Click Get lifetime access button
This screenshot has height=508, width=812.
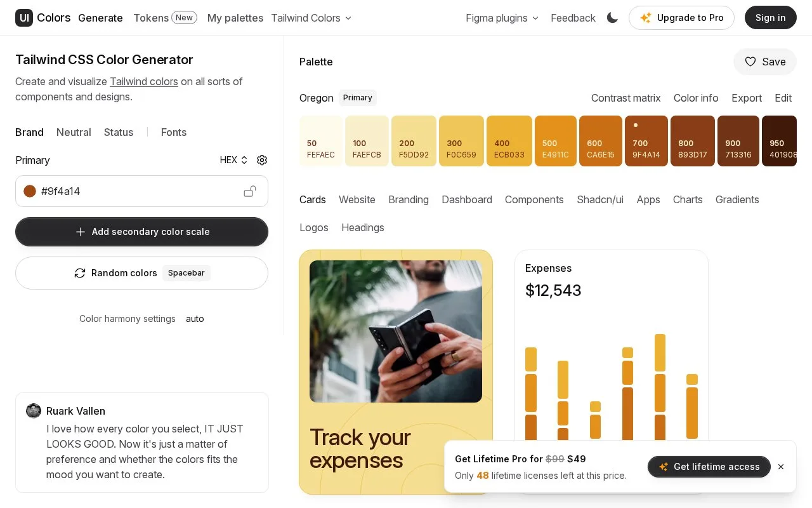tap(709, 467)
